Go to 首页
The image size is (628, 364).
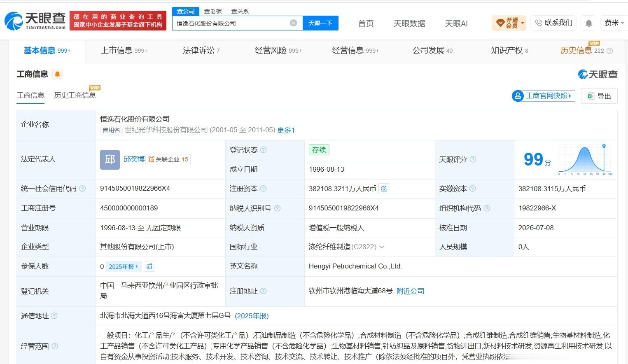click(366, 23)
